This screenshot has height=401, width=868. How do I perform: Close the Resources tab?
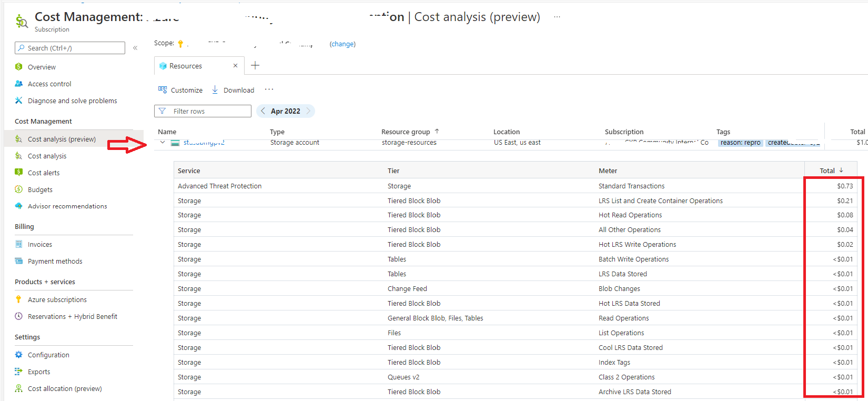point(235,66)
